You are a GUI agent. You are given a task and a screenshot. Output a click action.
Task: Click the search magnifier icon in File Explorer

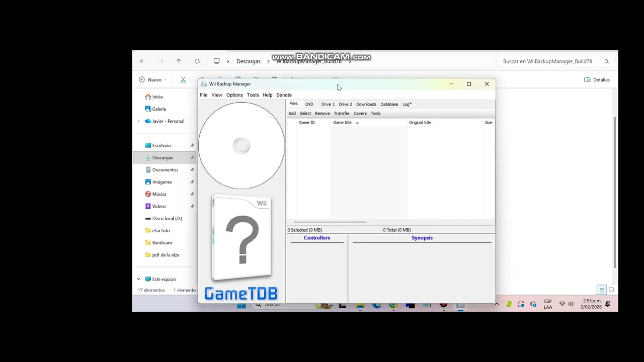607,61
